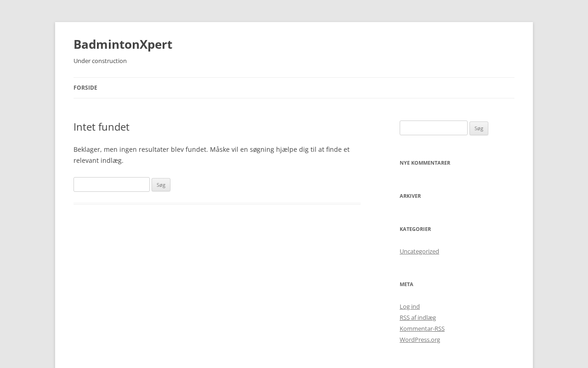Click the text line starting with Beklager
Viewport: 588px width, 368px height.
[211, 149]
